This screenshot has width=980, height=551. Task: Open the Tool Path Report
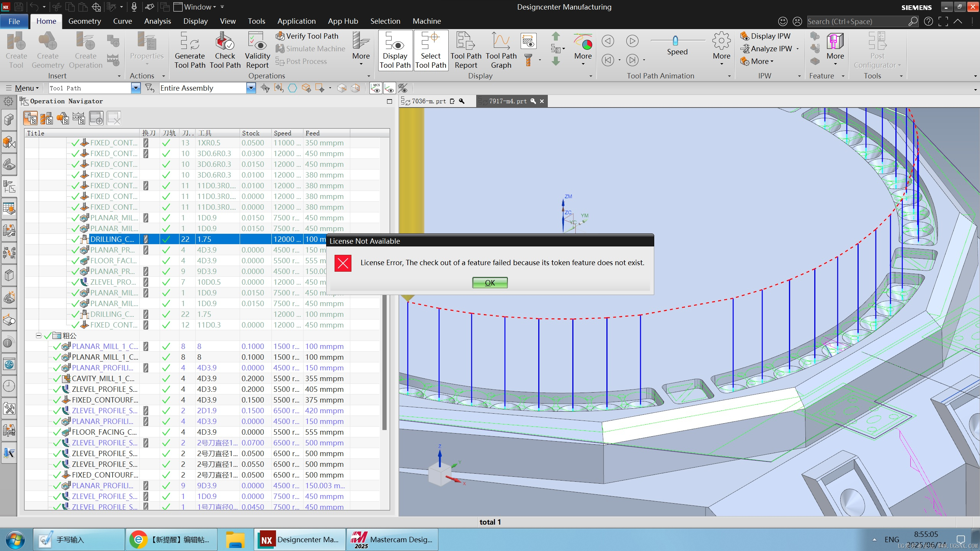click(466, 51)
